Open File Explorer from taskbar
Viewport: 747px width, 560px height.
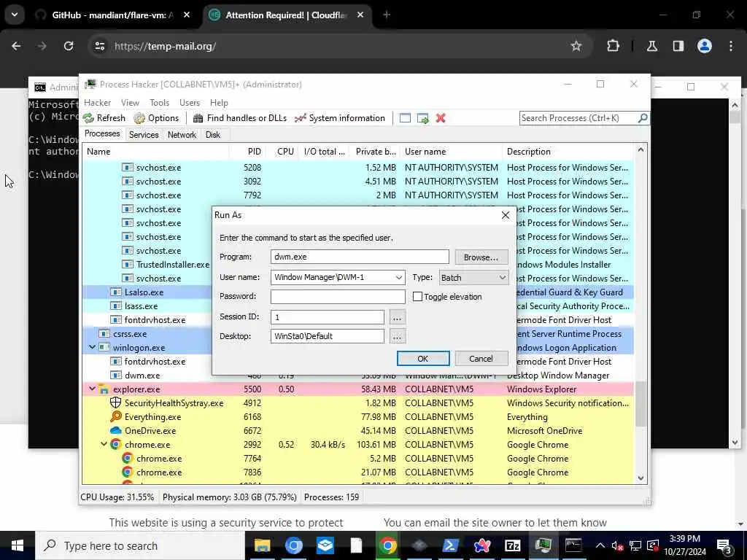[262, 545]
